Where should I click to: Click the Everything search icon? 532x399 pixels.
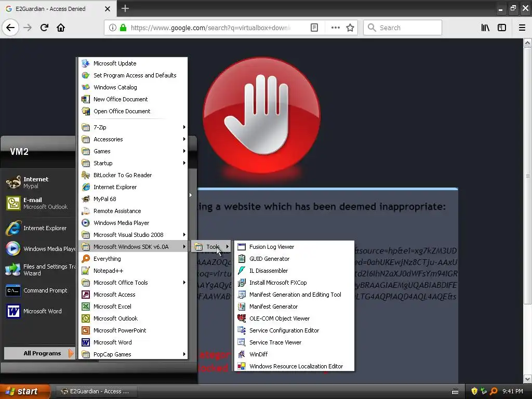86,259
